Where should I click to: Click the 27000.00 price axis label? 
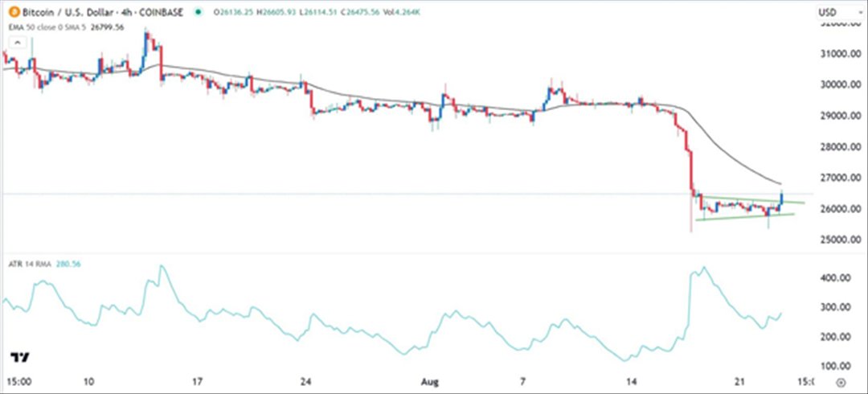[841, 178]
